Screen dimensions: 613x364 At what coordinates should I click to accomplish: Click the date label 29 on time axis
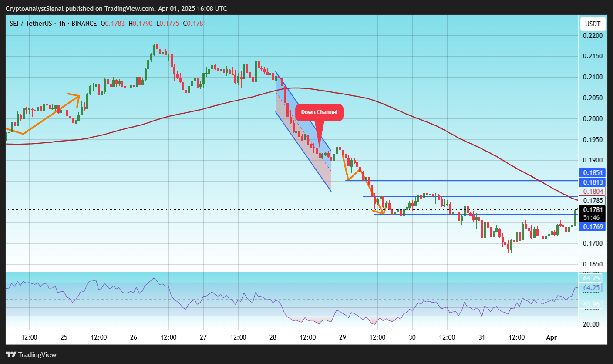click(343, 337)
